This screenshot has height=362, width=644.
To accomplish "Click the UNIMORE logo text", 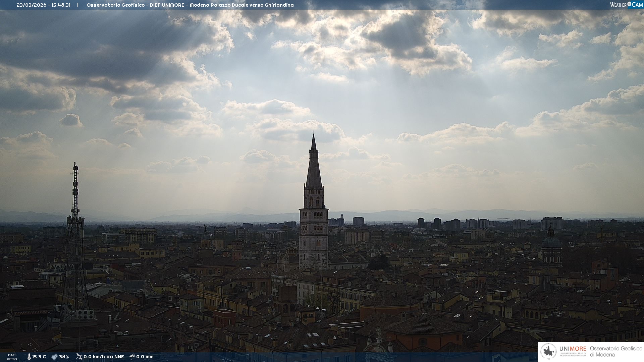I will click(573, 349).
